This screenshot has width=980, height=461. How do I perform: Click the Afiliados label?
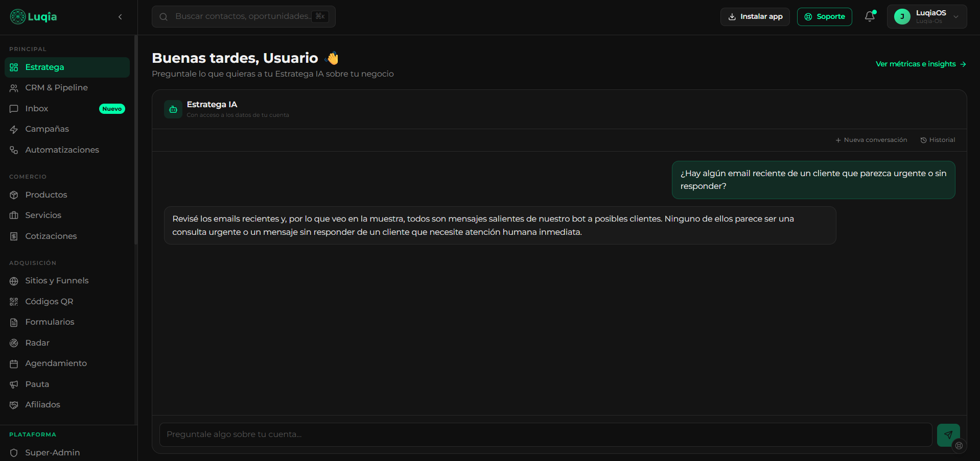[x=43, y=405]
